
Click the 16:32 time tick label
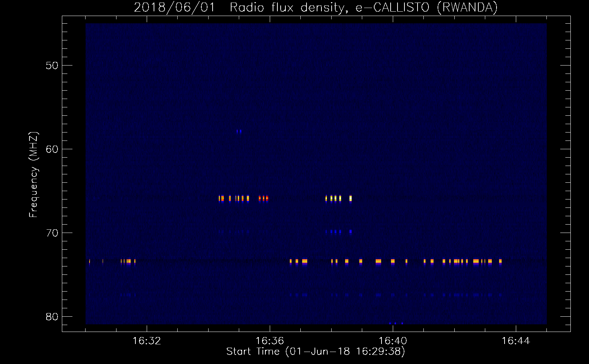point(146,341)
